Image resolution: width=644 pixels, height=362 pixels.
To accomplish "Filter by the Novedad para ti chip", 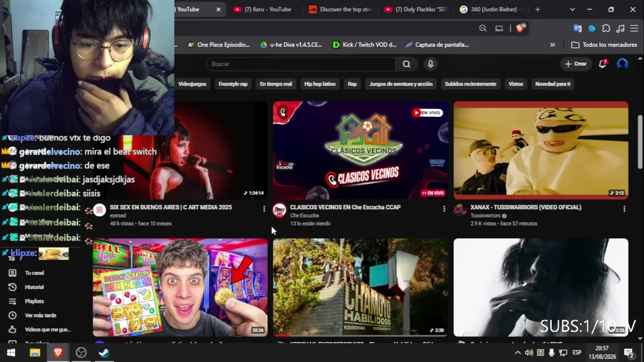I will point(553,84).
